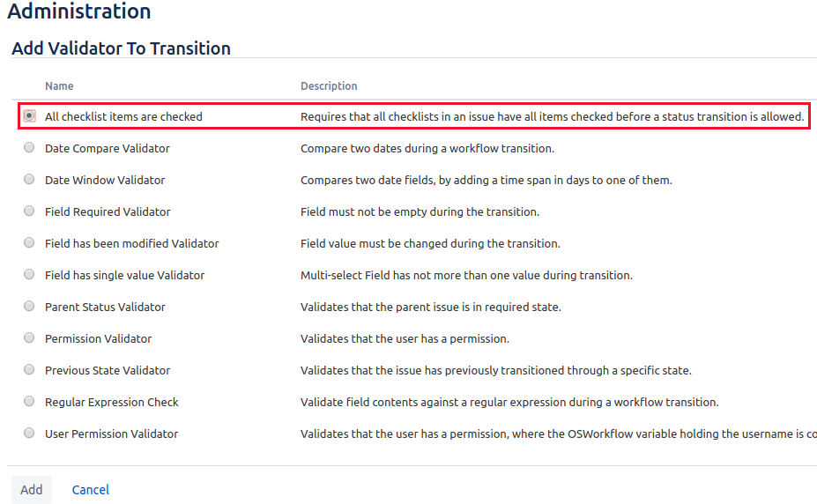817x504 pixels.
Task: Choose the Date Window Validator option
Action: coord(29,179)
